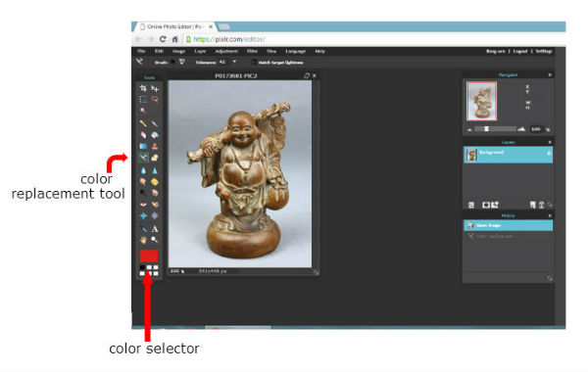Select the Spot Heal tool

[155, 205]
